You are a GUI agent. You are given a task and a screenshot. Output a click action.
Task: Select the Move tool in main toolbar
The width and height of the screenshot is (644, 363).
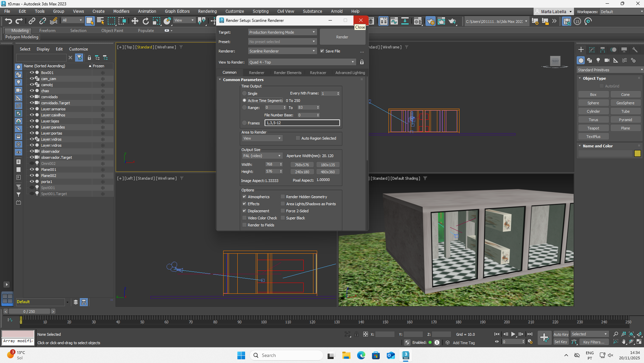click(135, 21)
